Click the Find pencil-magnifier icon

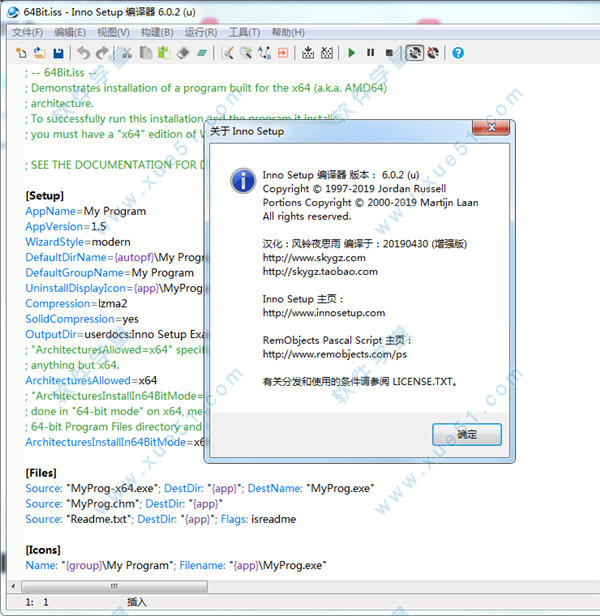(228, 53)
